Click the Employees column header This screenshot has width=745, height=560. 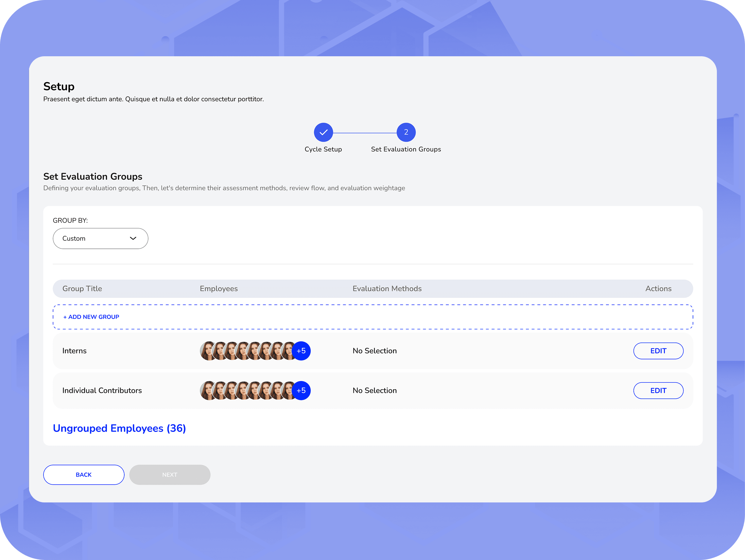tap(218, 289)
